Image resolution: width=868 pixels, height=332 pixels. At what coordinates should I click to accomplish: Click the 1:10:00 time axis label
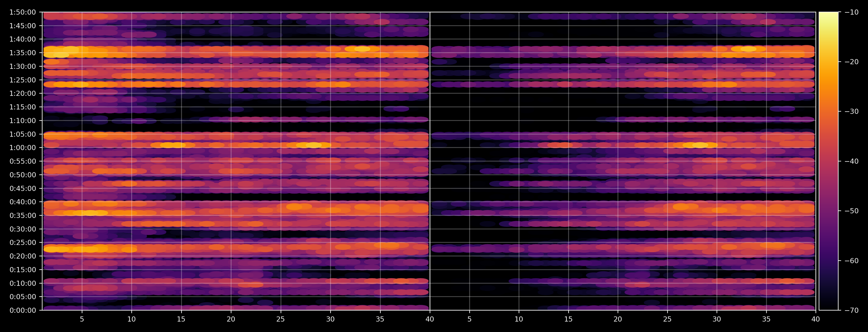click(23, 121)
